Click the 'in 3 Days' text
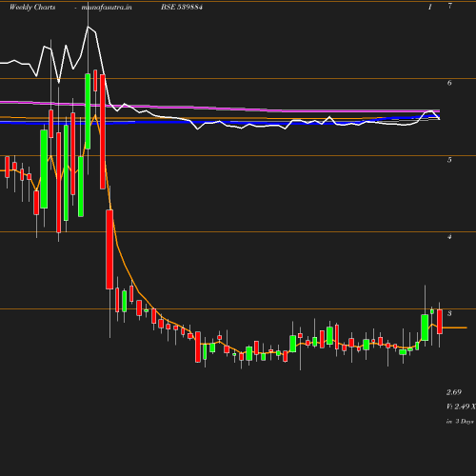This screenshot has height=476, width=476. tap(460, 422)
